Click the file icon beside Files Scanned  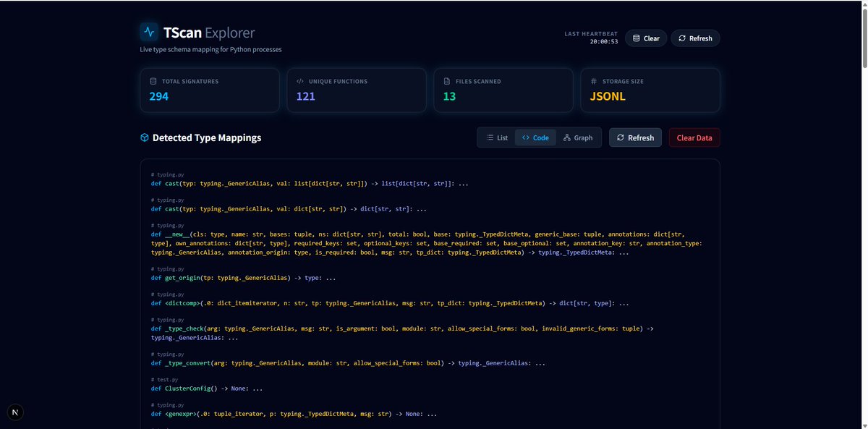[x=446, y=82]
